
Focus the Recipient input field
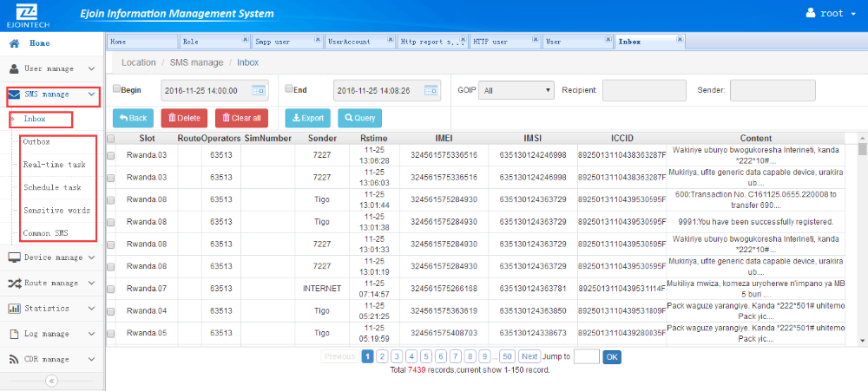[645, 91]
